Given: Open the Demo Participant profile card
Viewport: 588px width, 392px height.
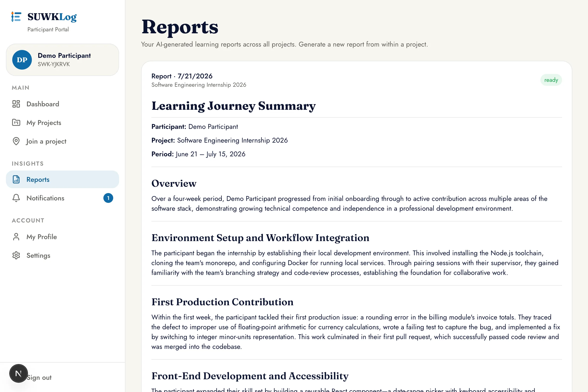Looking at the screenshot, I should 62,60.
